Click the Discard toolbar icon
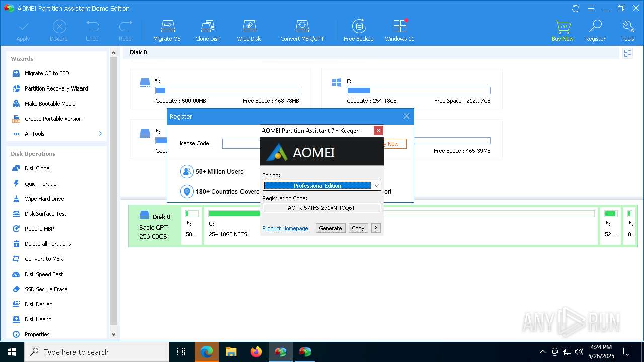This screenshot has width=644, height=362. tap(59, 31)
